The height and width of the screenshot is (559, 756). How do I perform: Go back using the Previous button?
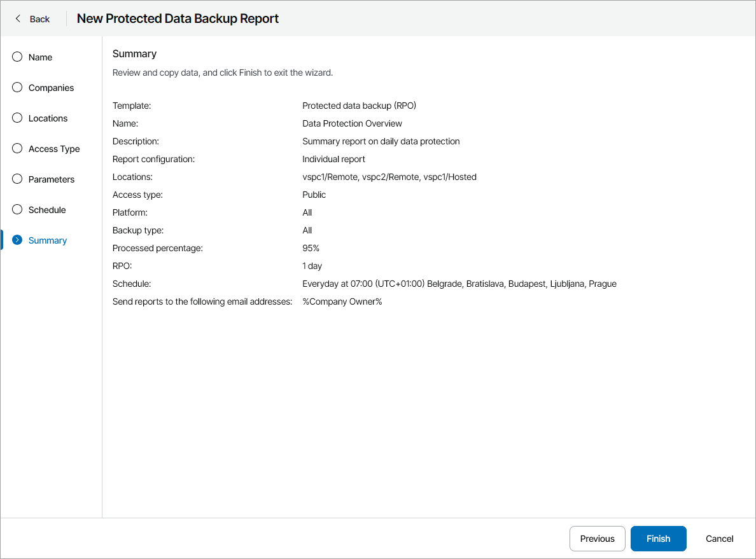(597, 539)
